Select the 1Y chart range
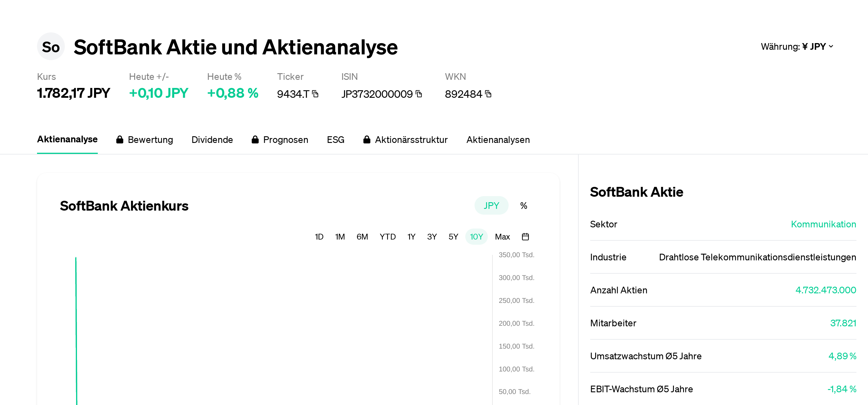The height and width of the screenshot is (405, 868). (411, 237)
